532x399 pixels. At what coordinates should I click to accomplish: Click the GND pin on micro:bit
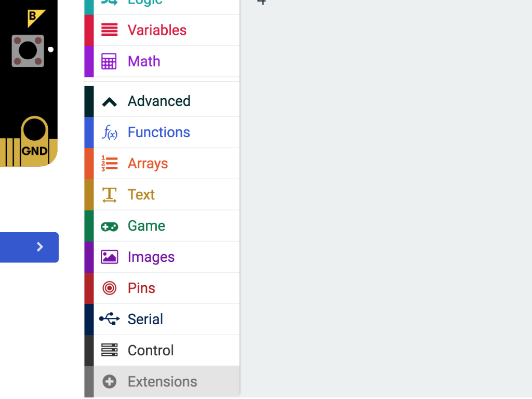coord(35,151)
